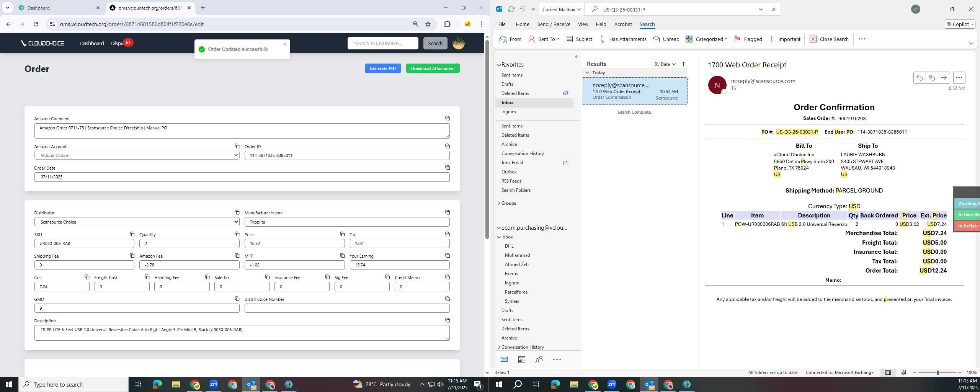
Task: Filter search by Has Attachments
Action: [622, 39]
